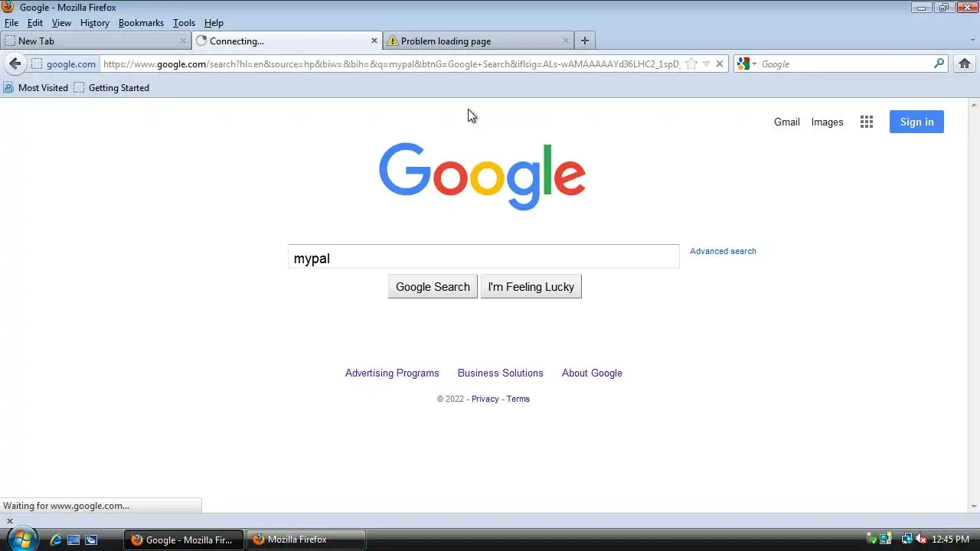Viewport: 980px width, 551px height.
Task: Open the History menu
Action: (x=95, y=23)
